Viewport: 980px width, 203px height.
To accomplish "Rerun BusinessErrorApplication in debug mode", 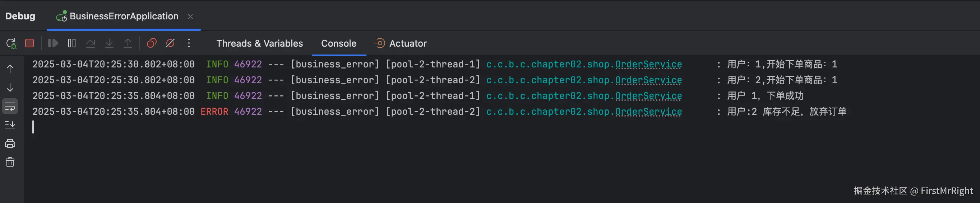I will (11, 43).
